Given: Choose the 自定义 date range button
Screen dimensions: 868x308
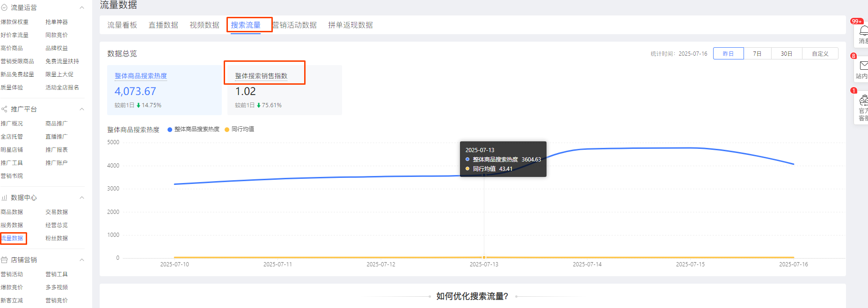Looking at the screenshot, I should click(x=820, y=54).
